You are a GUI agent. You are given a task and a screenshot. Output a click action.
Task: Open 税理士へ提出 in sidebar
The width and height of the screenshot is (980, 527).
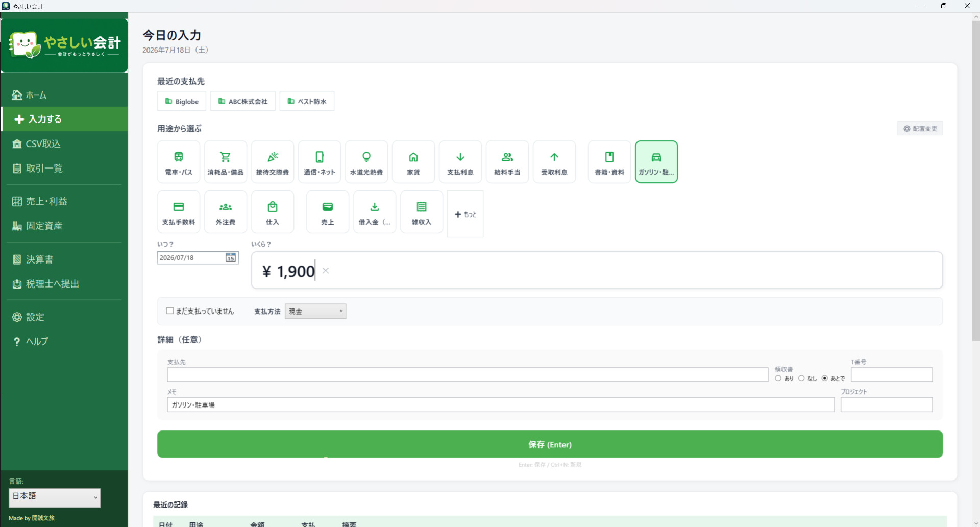click(64, 284)
